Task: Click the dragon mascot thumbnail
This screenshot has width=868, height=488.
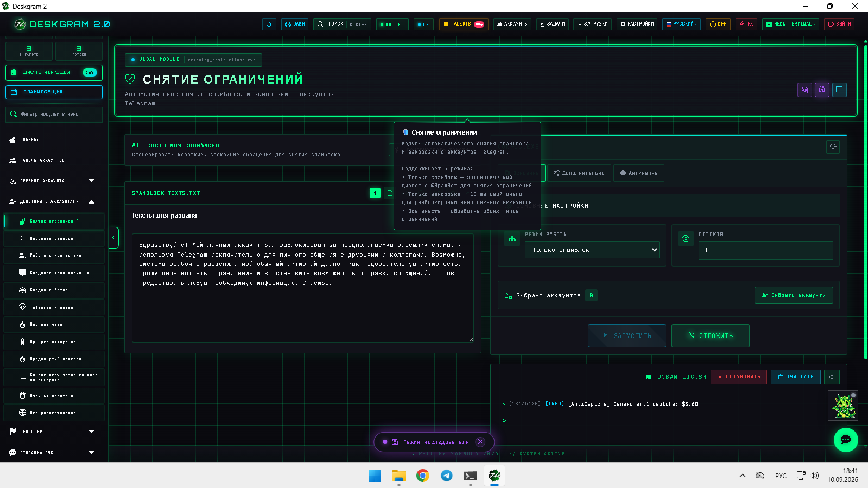Action: 843,405
